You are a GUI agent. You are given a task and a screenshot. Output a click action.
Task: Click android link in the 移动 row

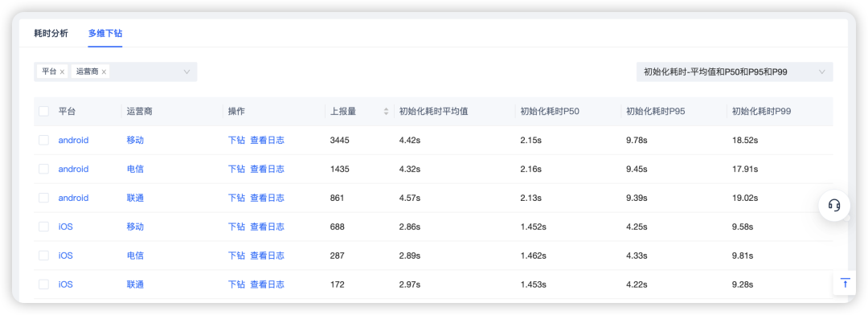click(x=74, y=140)
